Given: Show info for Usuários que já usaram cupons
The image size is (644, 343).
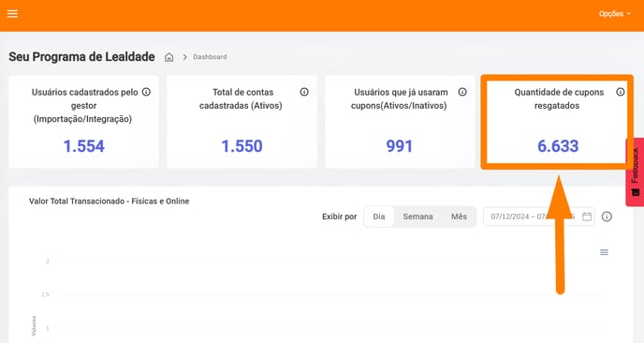Looking at the screenshot, I should tap(462, 92).
